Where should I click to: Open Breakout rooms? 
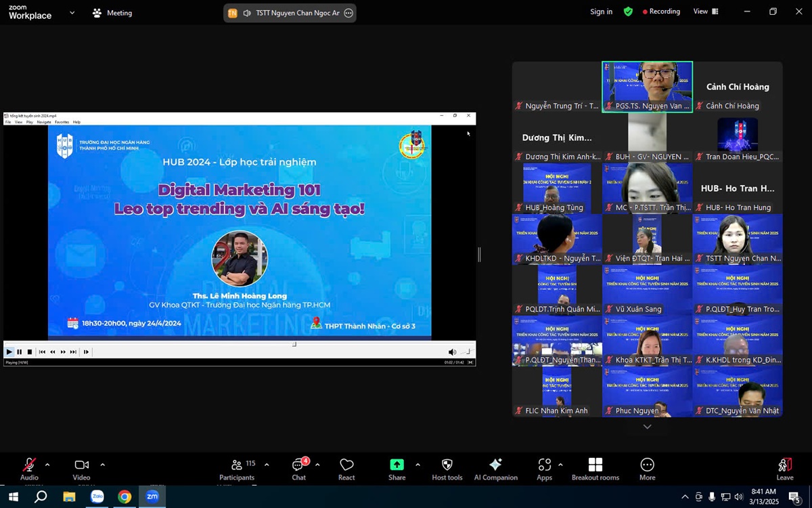click(595, 469)
